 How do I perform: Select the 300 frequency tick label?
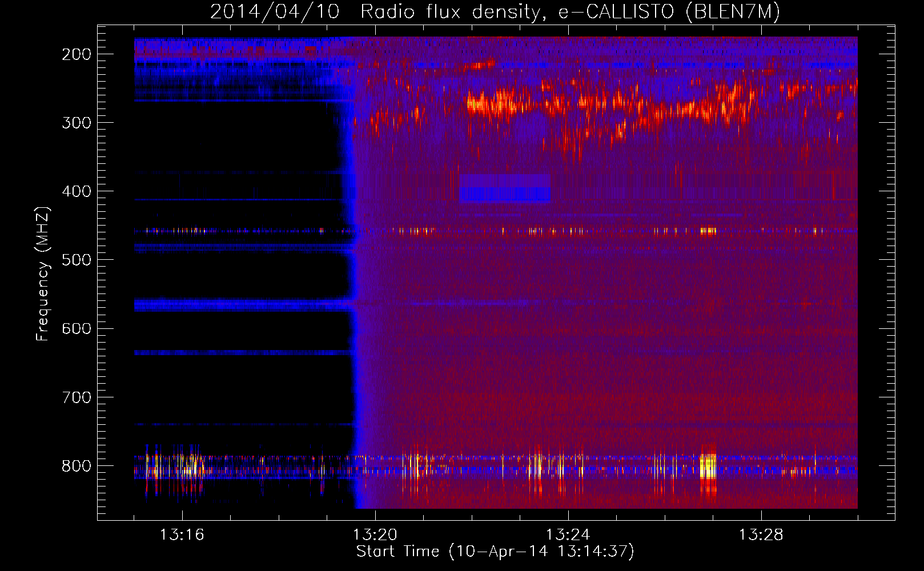click(x=77, y=123)
